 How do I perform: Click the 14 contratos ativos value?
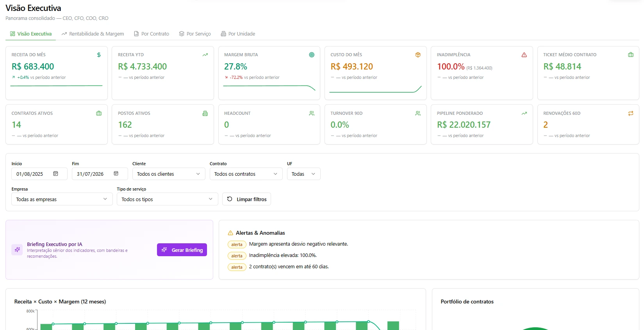16,125
